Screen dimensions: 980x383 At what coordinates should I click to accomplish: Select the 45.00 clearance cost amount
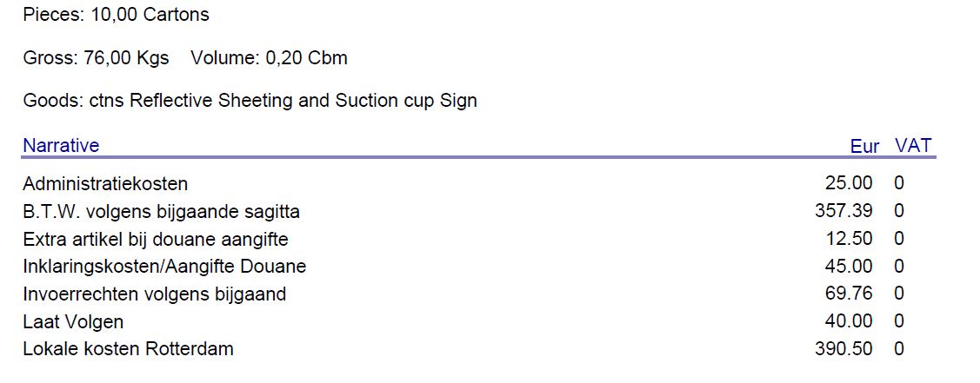click(x=849, y=266)
